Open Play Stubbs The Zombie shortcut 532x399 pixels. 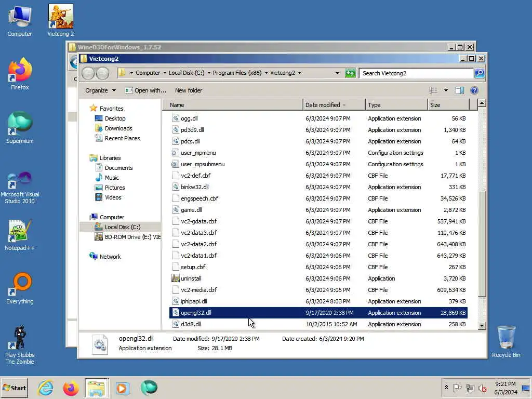point(20,345)
